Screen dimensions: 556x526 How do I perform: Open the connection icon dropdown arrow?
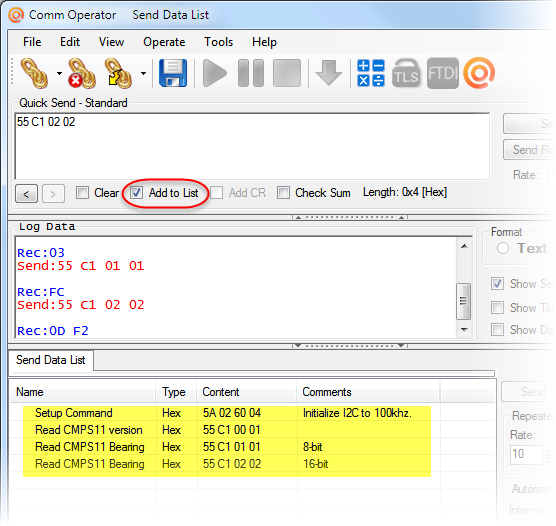pos(59,73)
